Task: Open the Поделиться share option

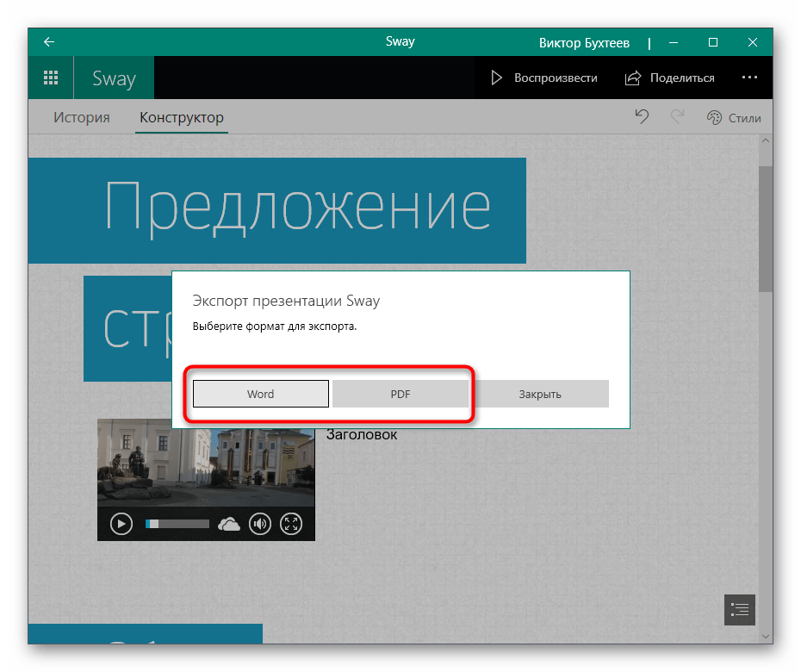Action: 670,78
